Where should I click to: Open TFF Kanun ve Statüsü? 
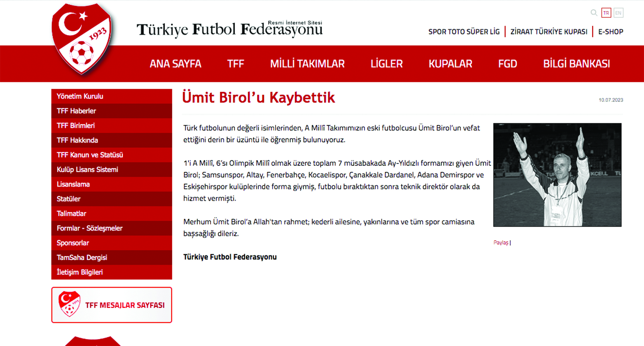[x=112, y=155]
